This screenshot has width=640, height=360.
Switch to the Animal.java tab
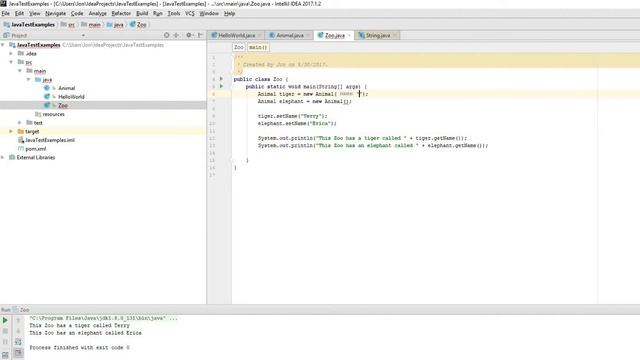[289, 36]
